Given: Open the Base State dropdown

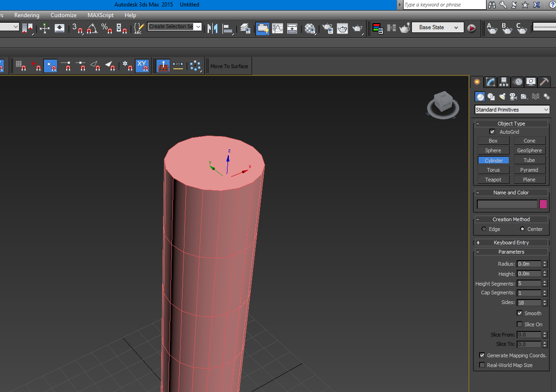Looking at the screenshot, I should (x=437, y=28).
